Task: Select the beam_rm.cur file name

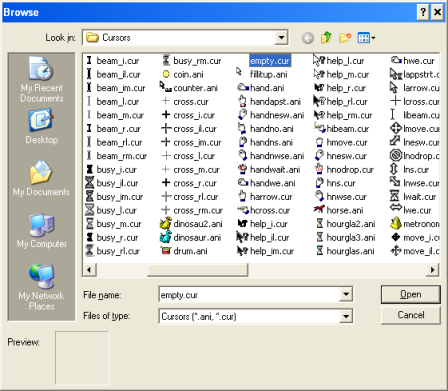Action: (x=122, y=156)
